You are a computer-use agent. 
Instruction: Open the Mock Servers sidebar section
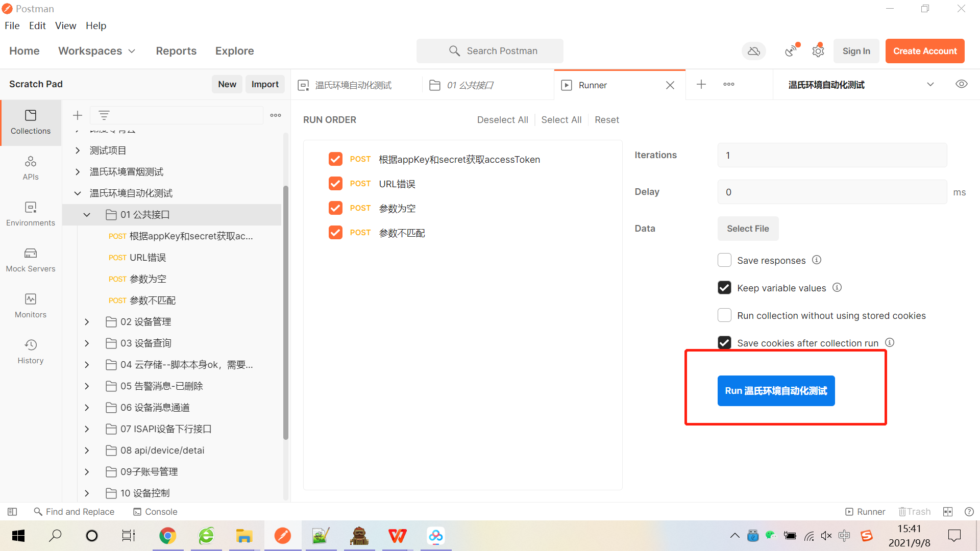coord(31,260)
